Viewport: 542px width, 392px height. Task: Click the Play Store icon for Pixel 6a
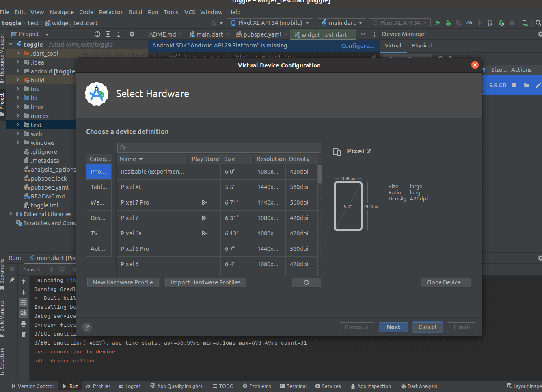[x=204, y=233]
